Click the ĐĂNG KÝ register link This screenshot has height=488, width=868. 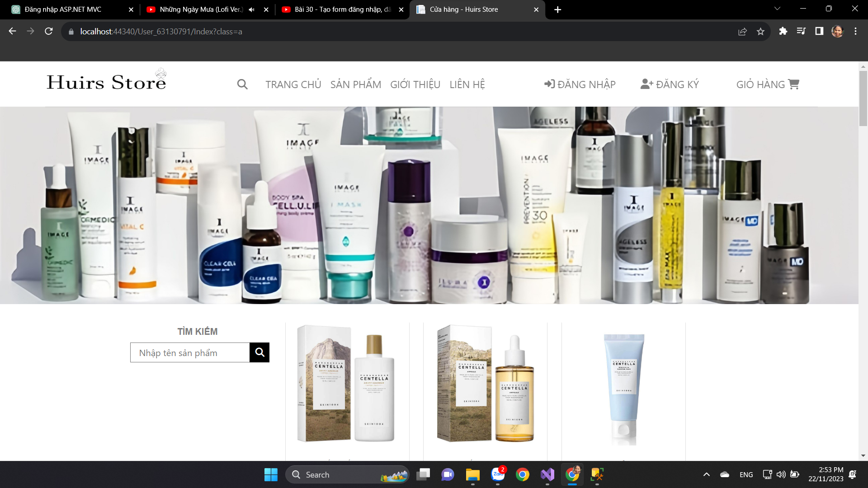(670, 84)
